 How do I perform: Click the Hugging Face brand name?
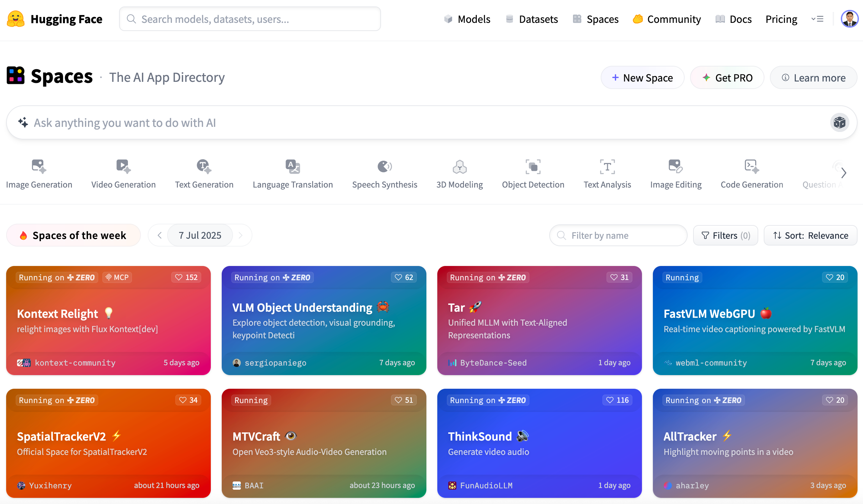tap(67, 19)
